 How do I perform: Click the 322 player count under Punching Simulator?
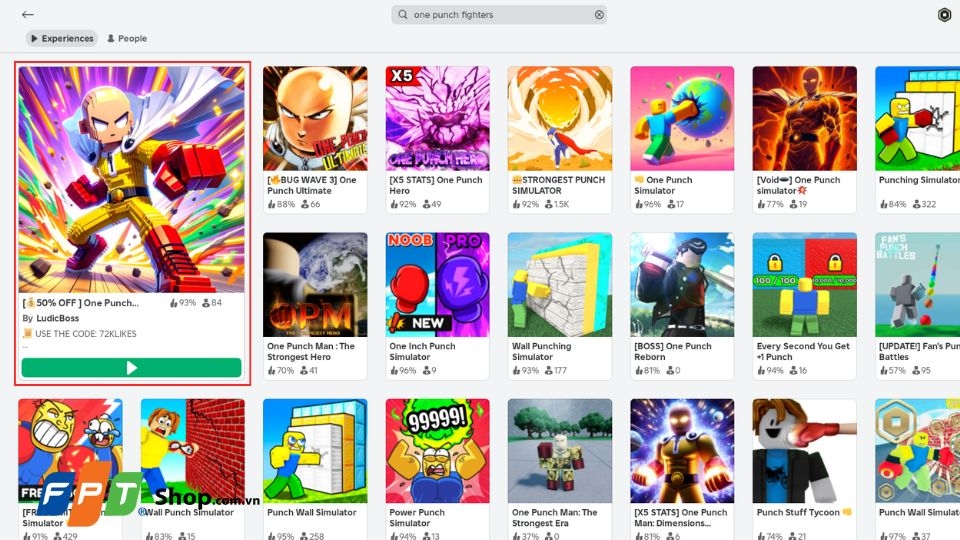click(x=924, y=204)
